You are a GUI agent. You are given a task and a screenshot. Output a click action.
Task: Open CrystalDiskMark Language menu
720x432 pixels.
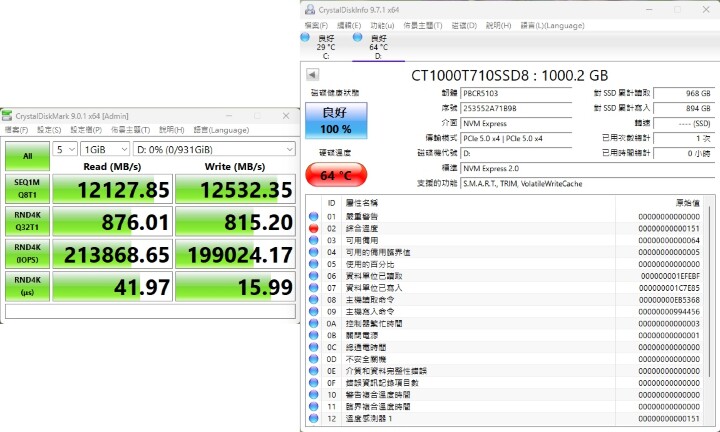coord(221,130)
